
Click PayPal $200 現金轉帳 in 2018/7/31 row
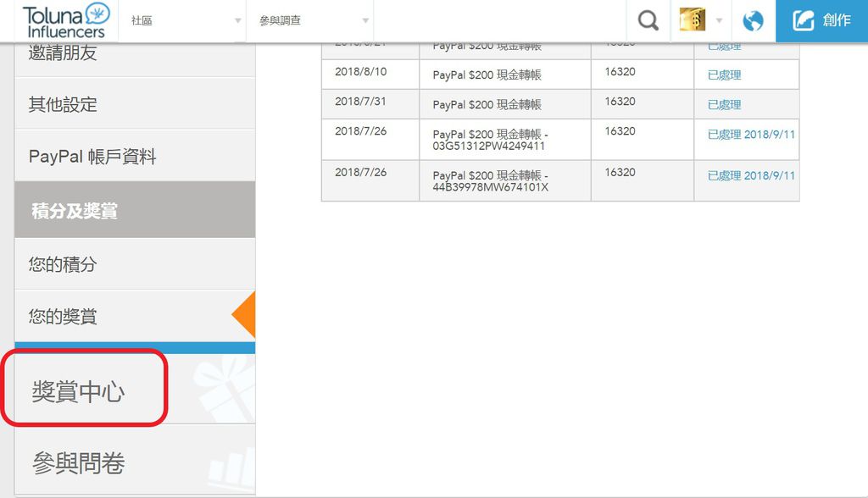pyautogui.click(x=487, y=104)
